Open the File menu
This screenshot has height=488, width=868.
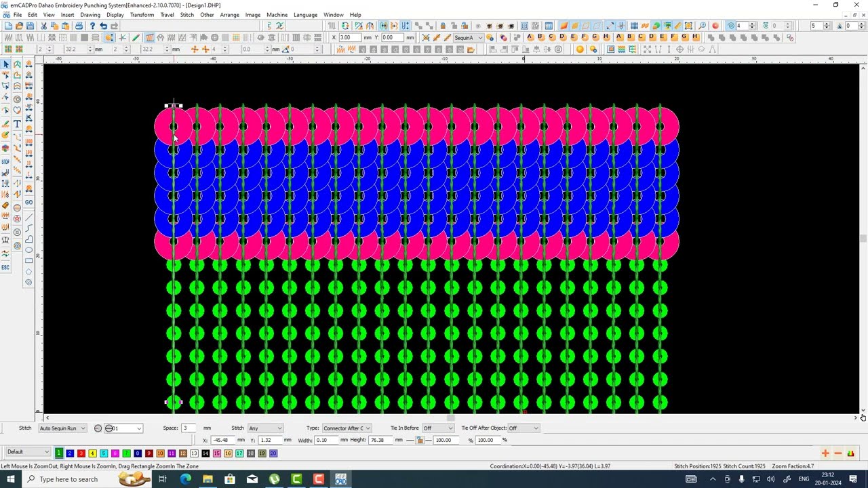pyautogui.click(x=18, y=15)
